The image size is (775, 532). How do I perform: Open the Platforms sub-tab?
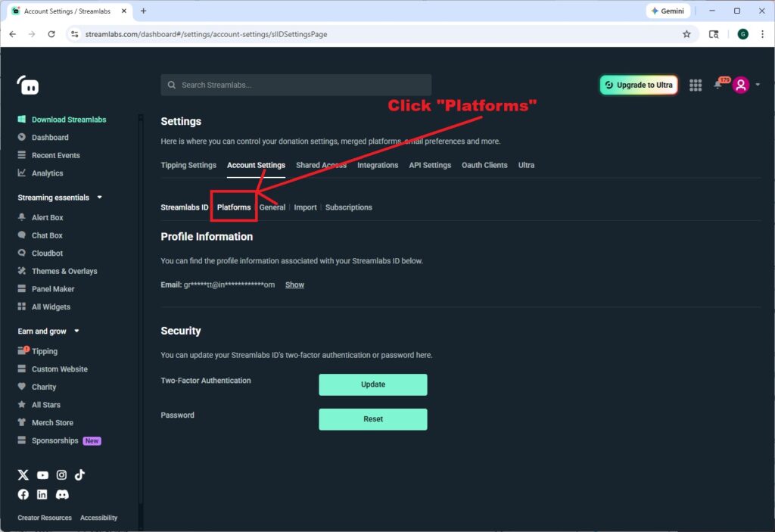[x=234, y=207]
